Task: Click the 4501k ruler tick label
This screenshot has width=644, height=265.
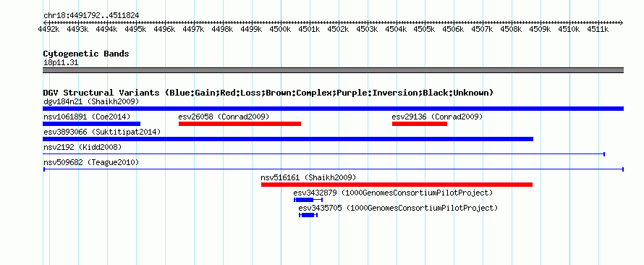Action: click(x=310, y=29)
